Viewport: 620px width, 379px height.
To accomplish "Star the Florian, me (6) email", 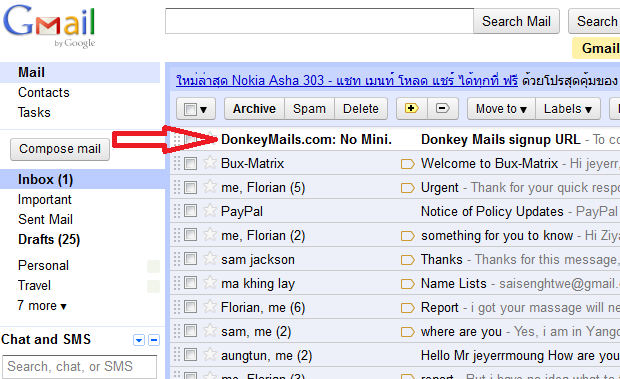I will [210, 307].
